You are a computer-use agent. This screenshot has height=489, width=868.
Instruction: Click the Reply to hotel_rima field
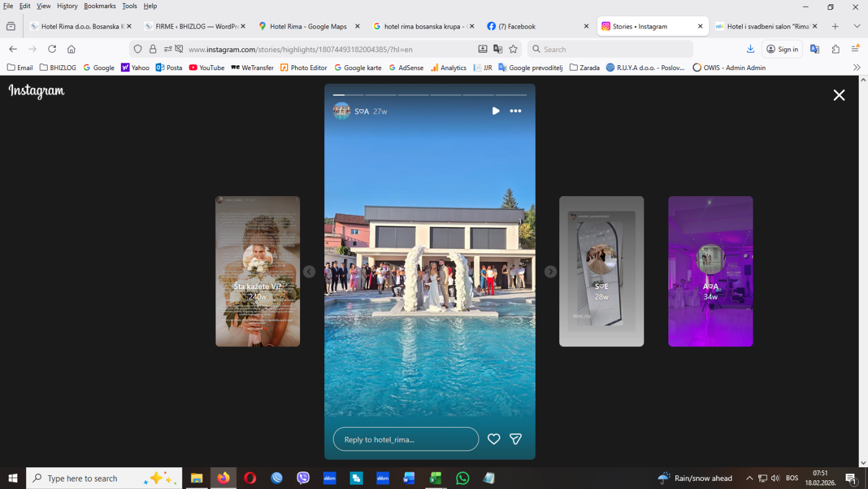(406, 439)
